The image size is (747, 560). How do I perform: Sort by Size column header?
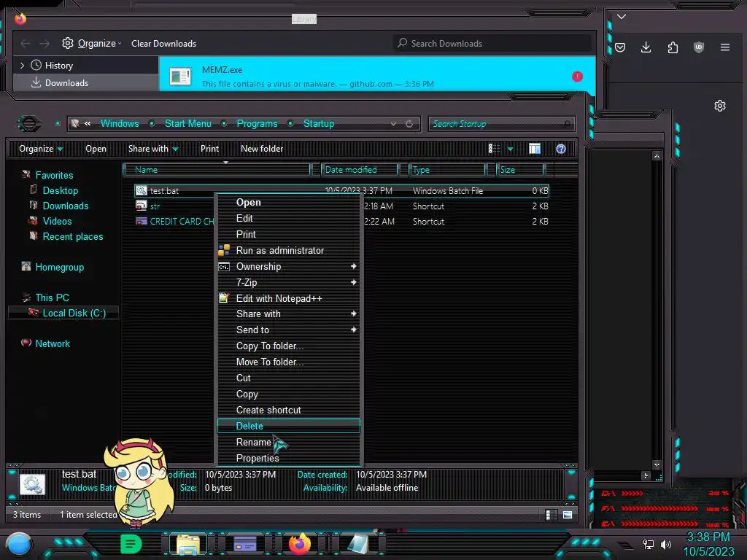click(521, 170)
